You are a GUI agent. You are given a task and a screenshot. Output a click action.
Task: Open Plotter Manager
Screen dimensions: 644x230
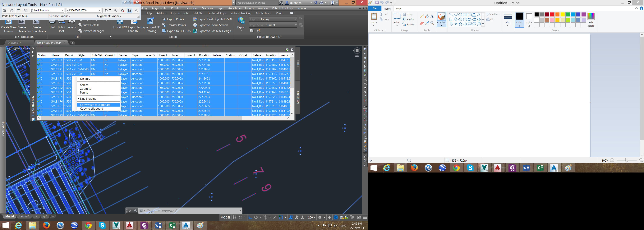click(x=91, y=31)
